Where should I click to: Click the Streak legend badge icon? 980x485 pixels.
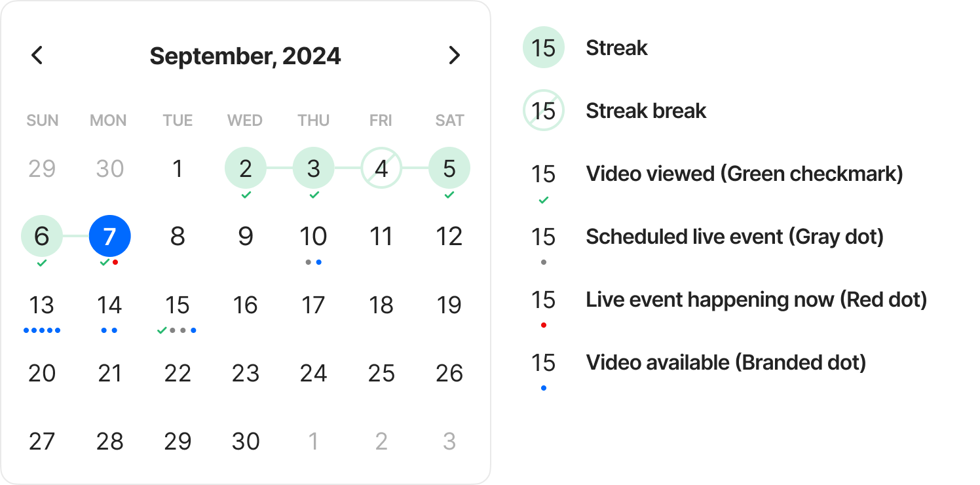[x=544, y=48]
